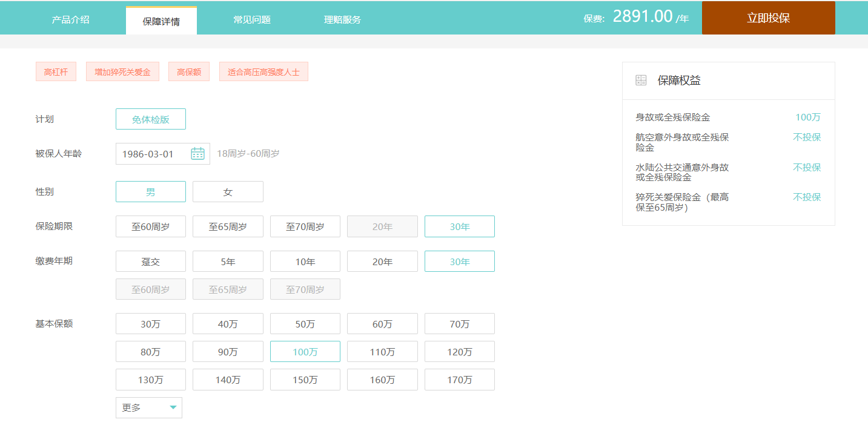This screenshot has width=868, height=428.
Task: Click the 保障权益 panel icon
Action: [641, 81]
